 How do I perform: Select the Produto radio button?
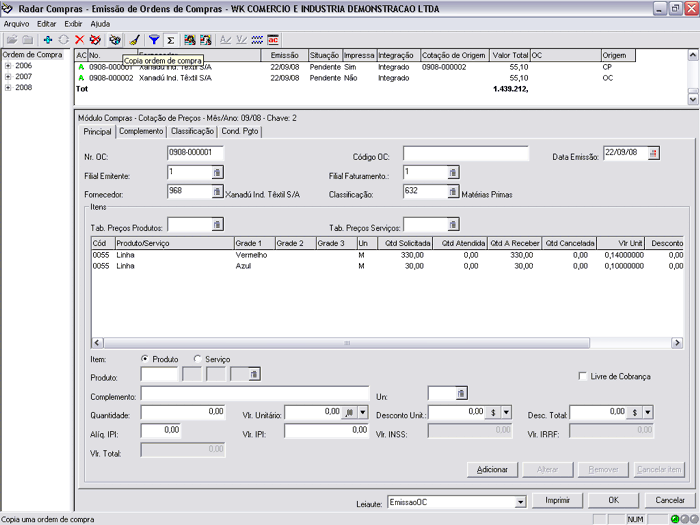point(145,358)
